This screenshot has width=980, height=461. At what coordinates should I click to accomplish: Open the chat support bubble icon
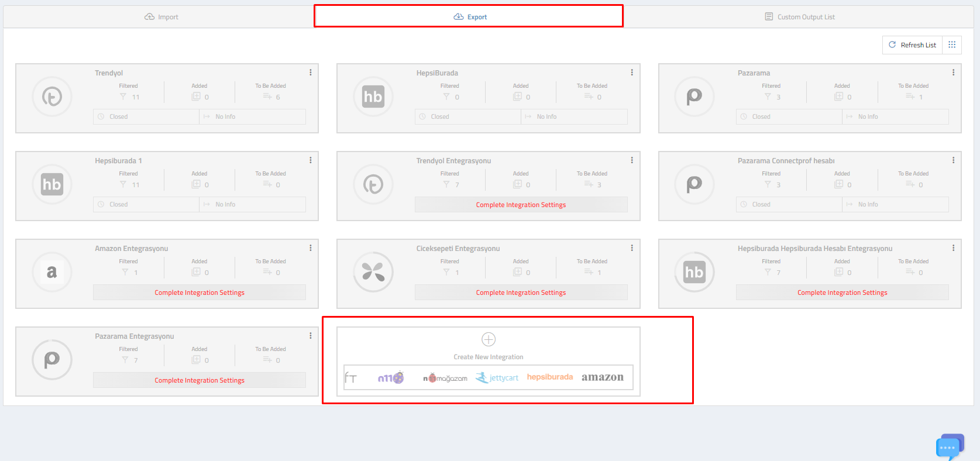point(949,447)
